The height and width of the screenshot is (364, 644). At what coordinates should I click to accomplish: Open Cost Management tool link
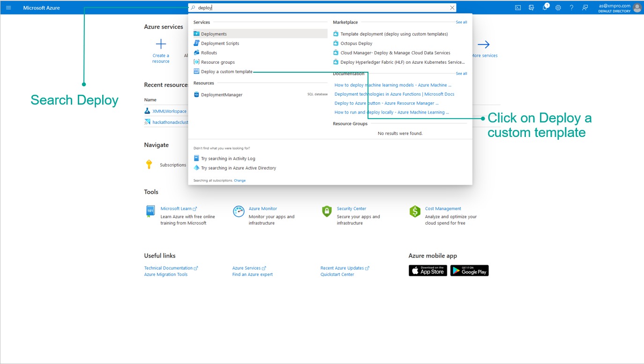click(443, 209)
